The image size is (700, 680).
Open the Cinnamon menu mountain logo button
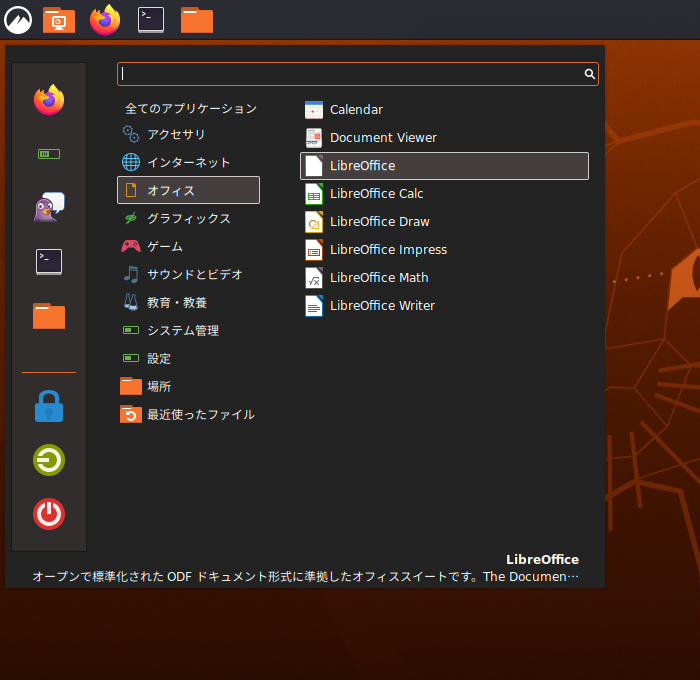(18, 20)
